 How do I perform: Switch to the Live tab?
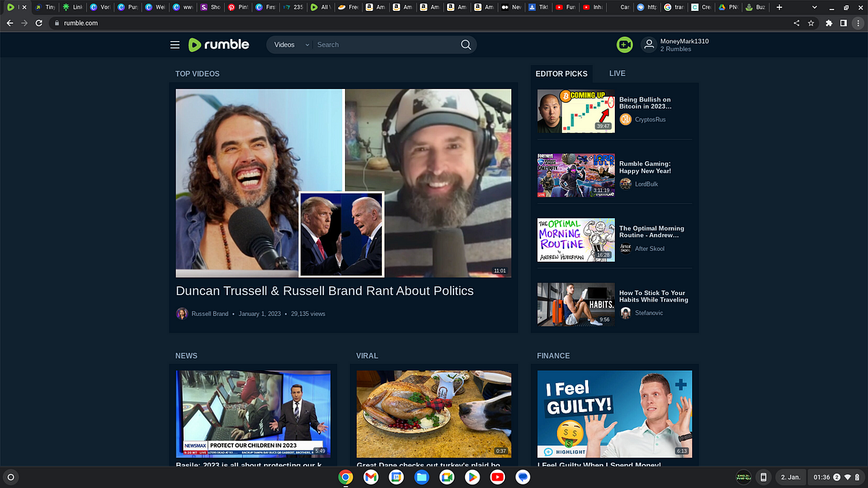tap(617, 74)
